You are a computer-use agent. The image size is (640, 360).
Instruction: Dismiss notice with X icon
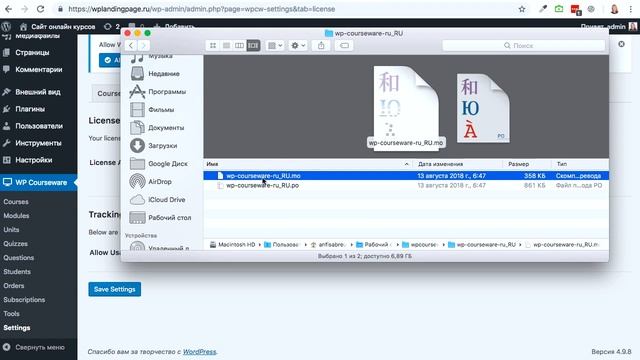click(x=621, y=44)
